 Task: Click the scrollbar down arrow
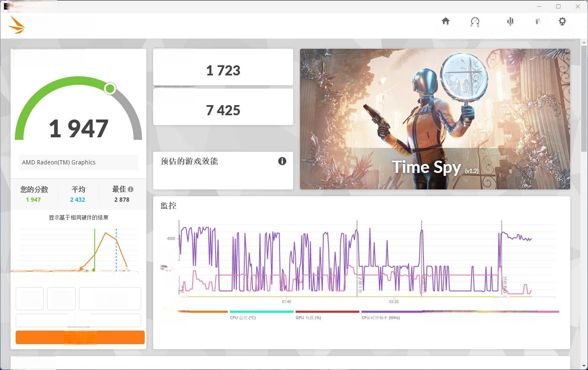click(x=584, y=366)
